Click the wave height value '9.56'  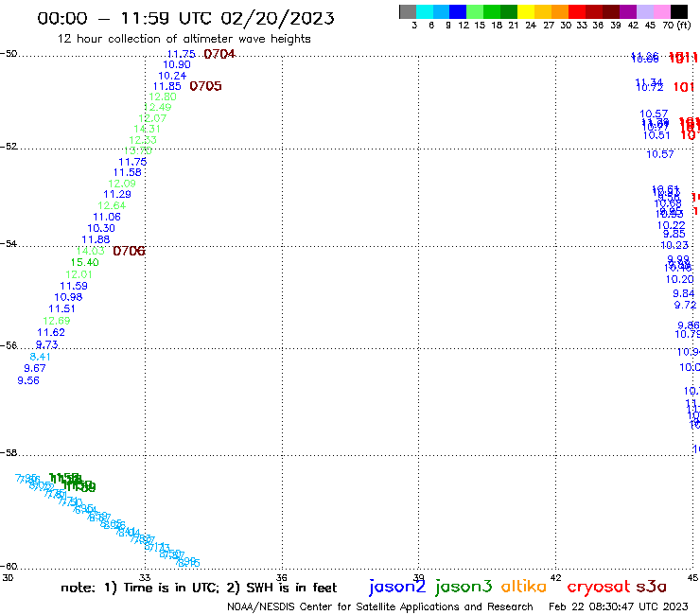point(28,380)
